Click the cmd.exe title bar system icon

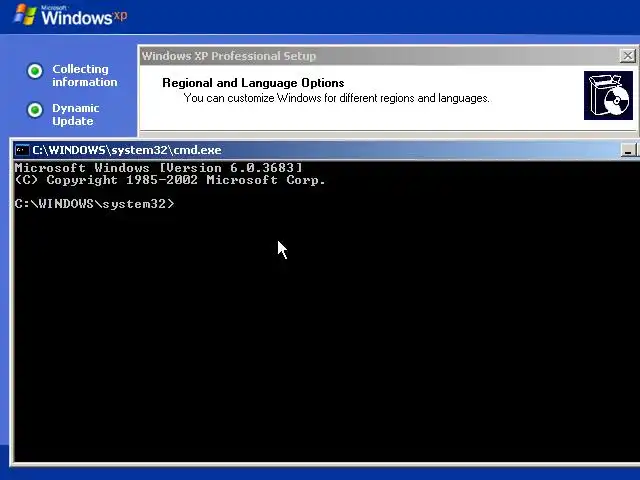pos(22,150)
